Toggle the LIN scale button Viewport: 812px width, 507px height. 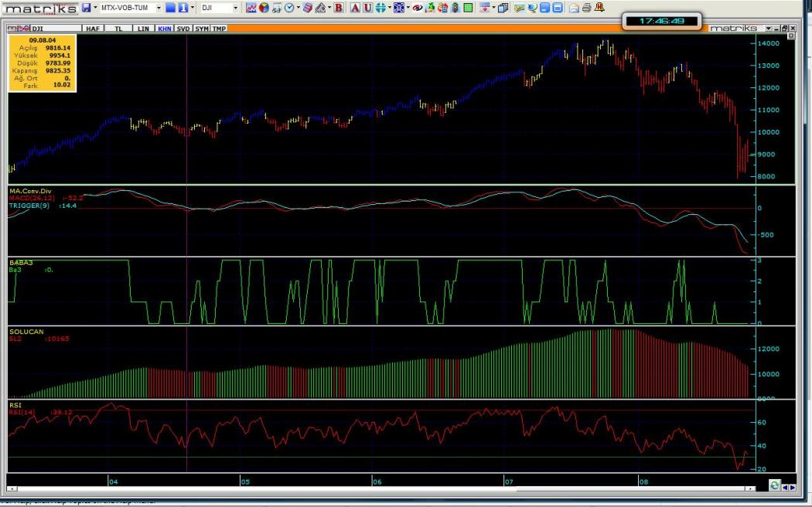pyautogui.click(x=144, y=29)
